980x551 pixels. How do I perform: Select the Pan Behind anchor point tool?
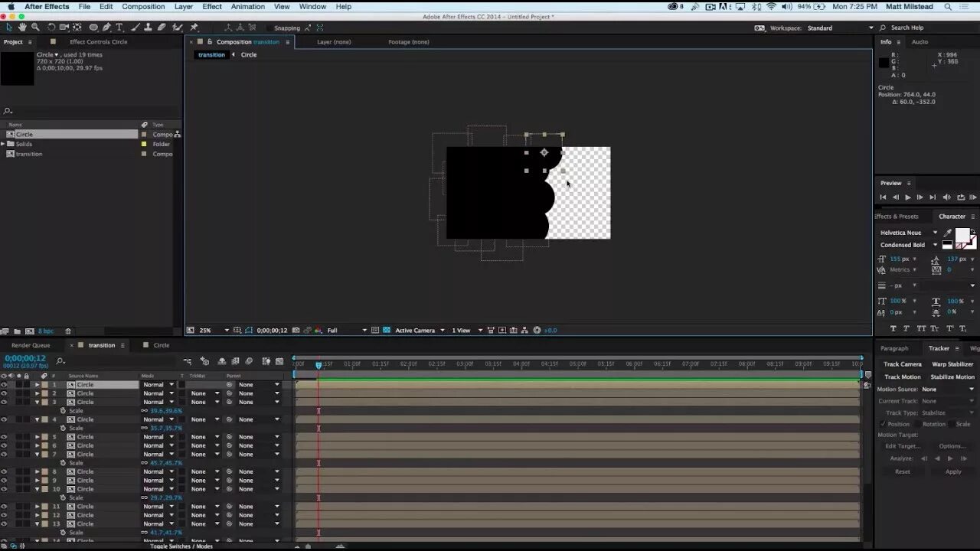77,28
